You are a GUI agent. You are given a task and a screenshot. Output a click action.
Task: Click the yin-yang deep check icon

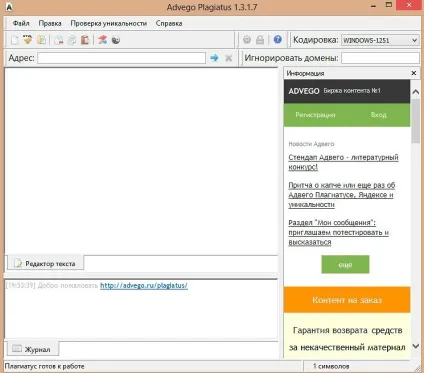tap(116, 40)
